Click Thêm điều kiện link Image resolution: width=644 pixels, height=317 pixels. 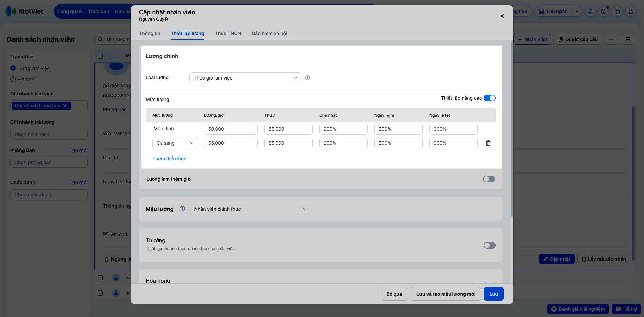(x=169, y=159)
